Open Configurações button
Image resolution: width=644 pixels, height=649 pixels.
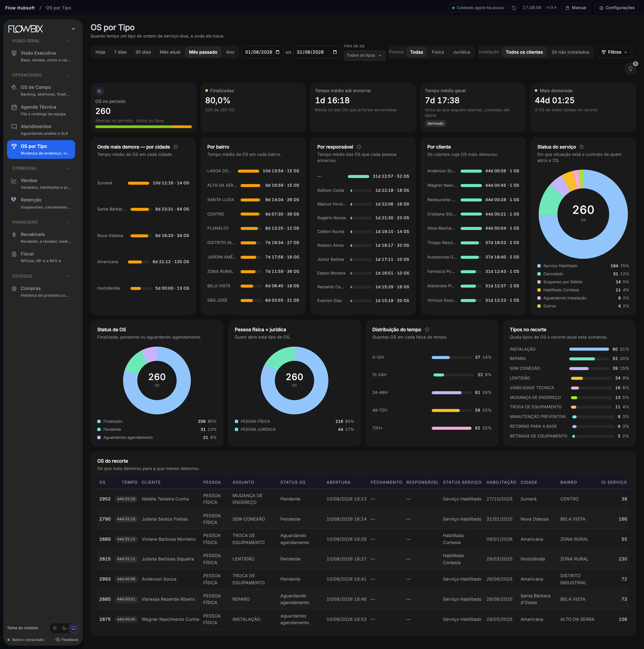coord(617,8)
